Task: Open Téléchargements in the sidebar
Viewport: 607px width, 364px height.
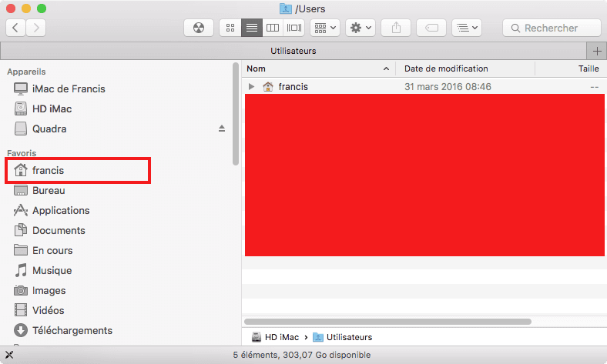Action: (x=72, y=331)
